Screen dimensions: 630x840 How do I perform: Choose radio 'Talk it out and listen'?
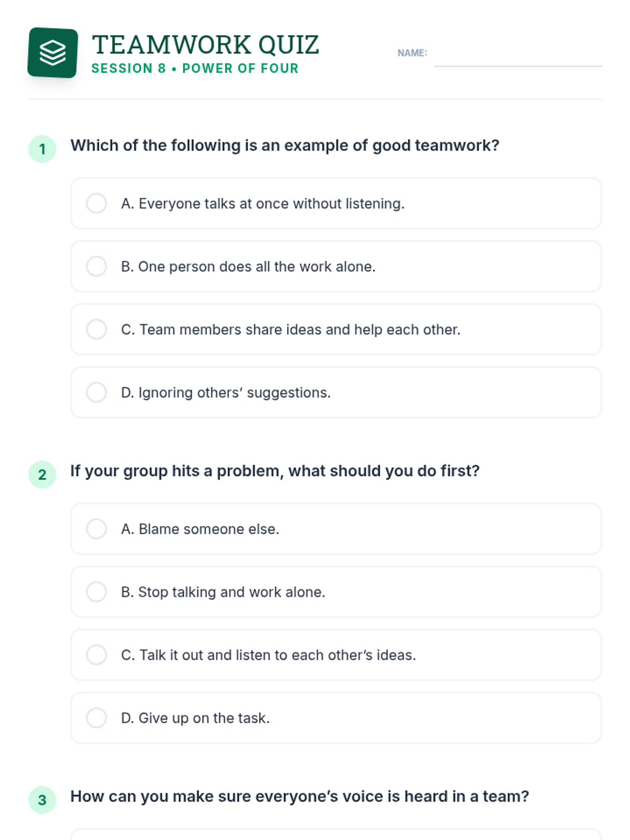tap(97, 655)
